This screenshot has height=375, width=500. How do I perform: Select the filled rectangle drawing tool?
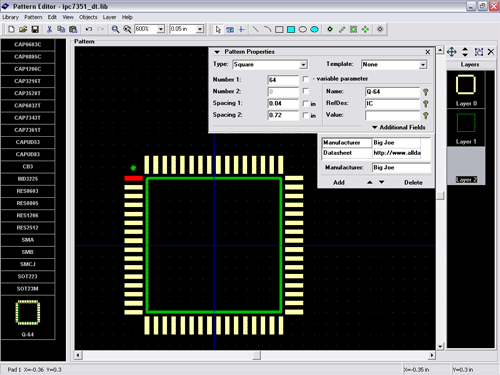pos(291,30)
